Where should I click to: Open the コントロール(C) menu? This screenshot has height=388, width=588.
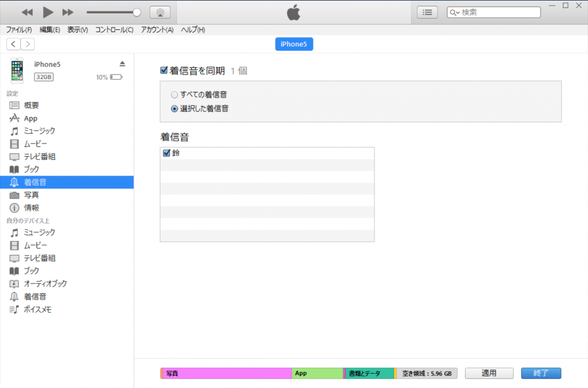pyautogui.click(x=114, y=30)
